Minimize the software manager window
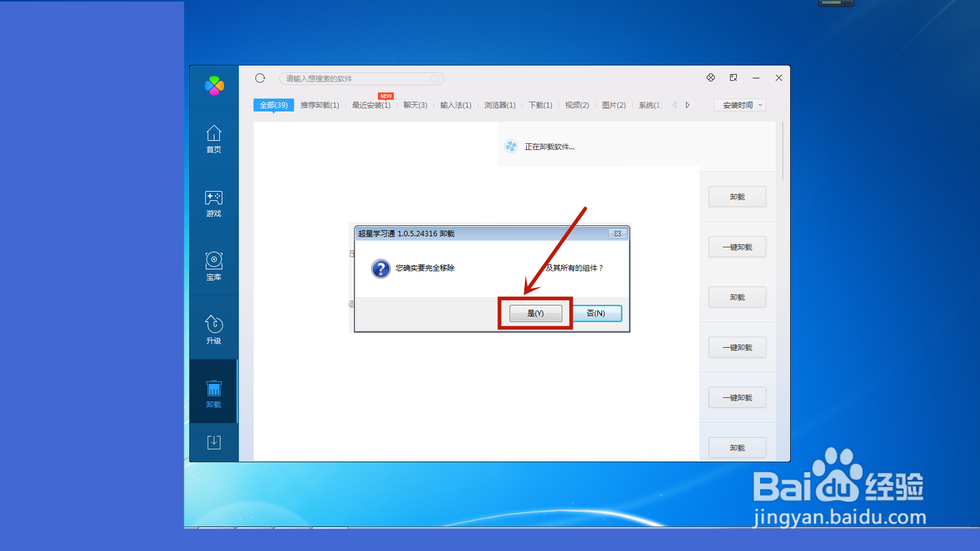Image resolution: width=980 pixels, height=551 pixels. click(x=756, y=78)
